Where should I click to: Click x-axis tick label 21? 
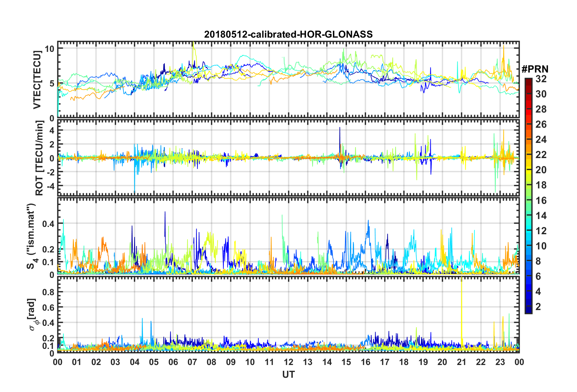click(461, 362)
